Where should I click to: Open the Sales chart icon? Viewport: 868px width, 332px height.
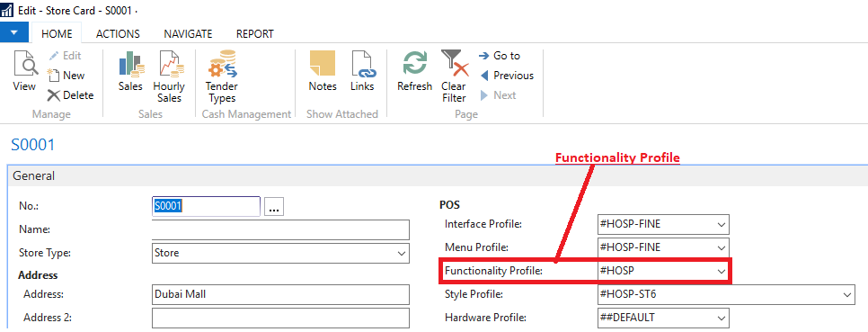click(x=131, y=63)
